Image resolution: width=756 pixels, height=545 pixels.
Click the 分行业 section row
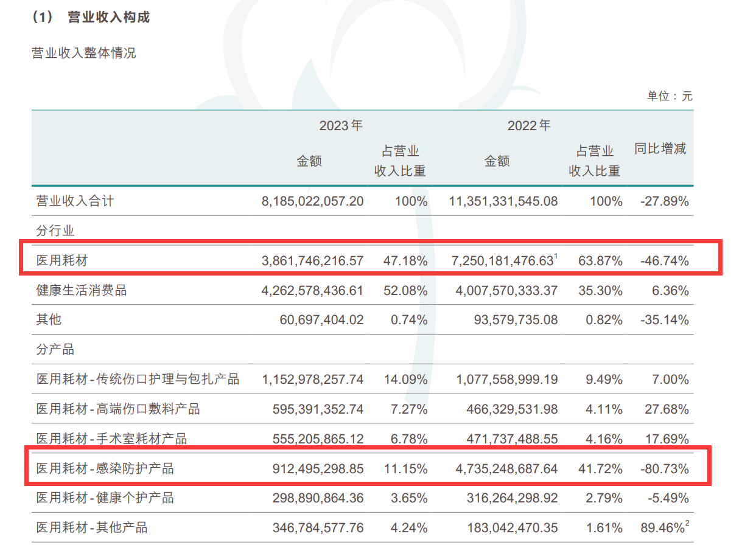click(55, 231)
